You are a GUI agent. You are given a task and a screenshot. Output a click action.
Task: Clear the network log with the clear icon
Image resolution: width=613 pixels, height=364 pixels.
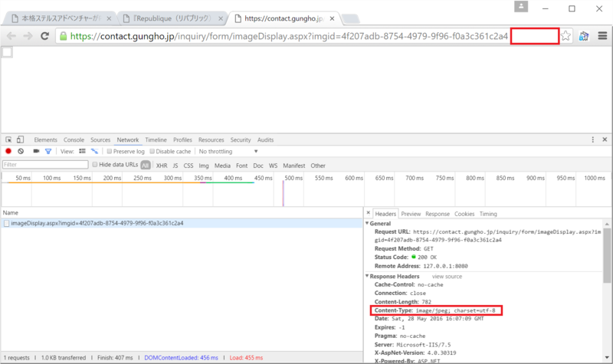click(x=21, y=151)
